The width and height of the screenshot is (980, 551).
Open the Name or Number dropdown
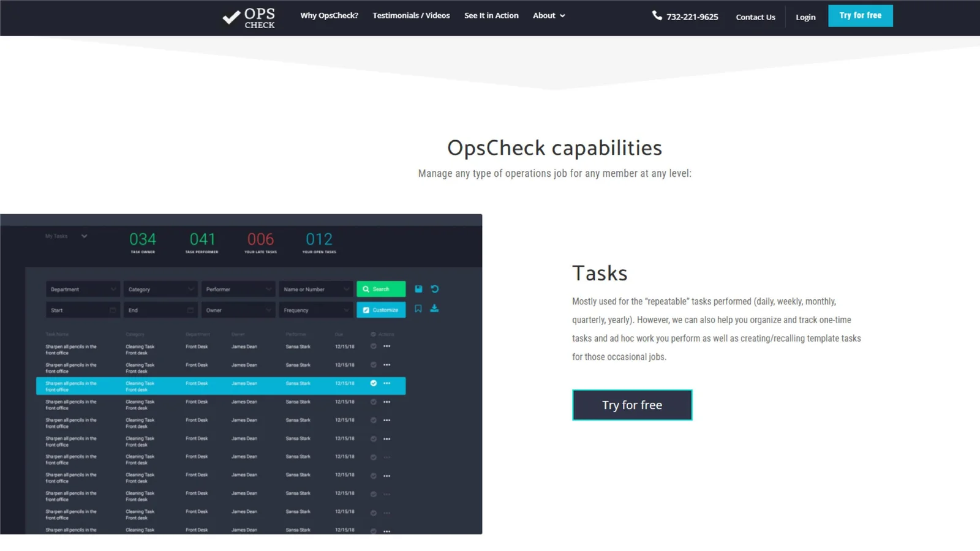[316, 289]
